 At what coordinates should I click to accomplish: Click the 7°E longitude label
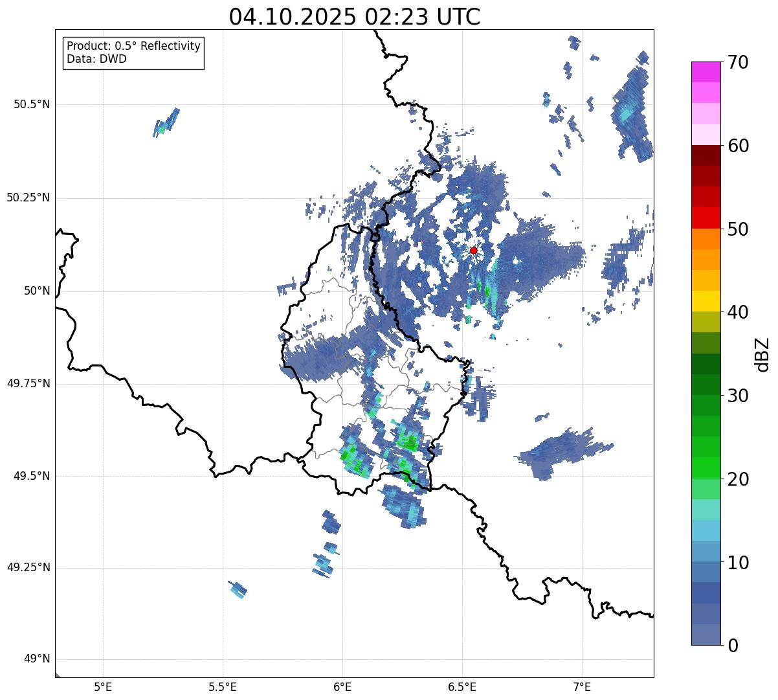click(x=582, y=688)
